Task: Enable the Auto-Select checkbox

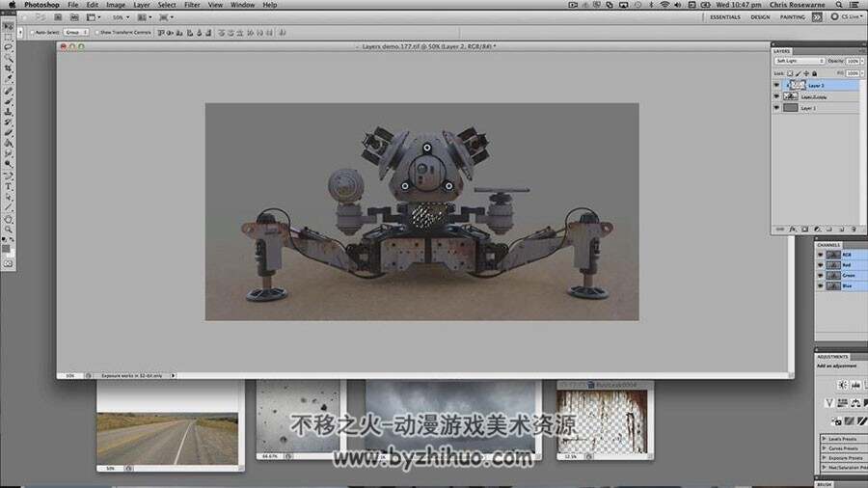Action: (32, 33)
